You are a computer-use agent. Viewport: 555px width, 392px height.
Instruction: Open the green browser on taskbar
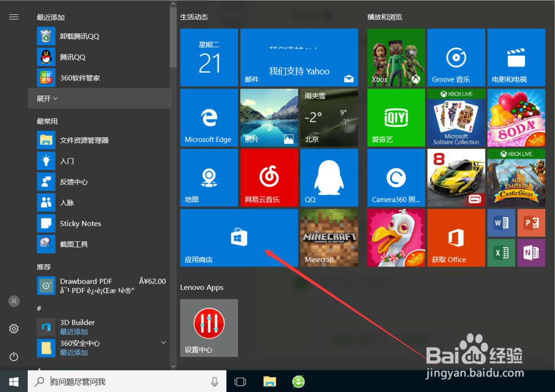tap(299, 381)
